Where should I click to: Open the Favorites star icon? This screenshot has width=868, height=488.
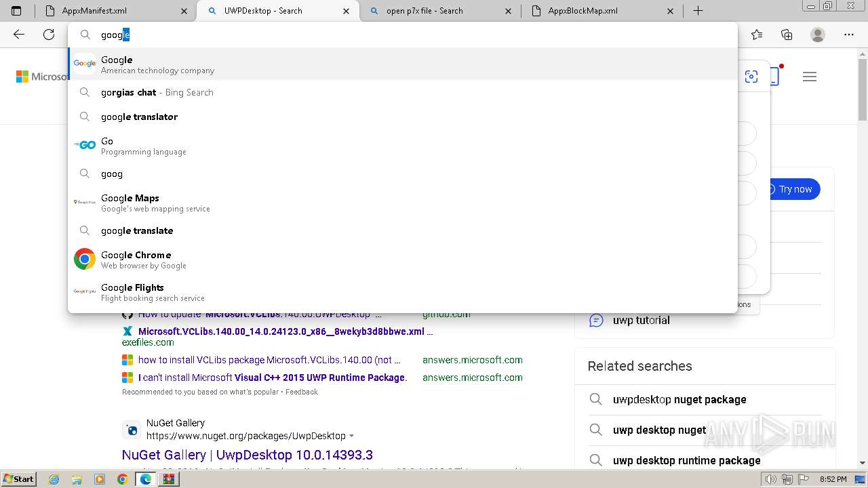(x=757, y=35)
